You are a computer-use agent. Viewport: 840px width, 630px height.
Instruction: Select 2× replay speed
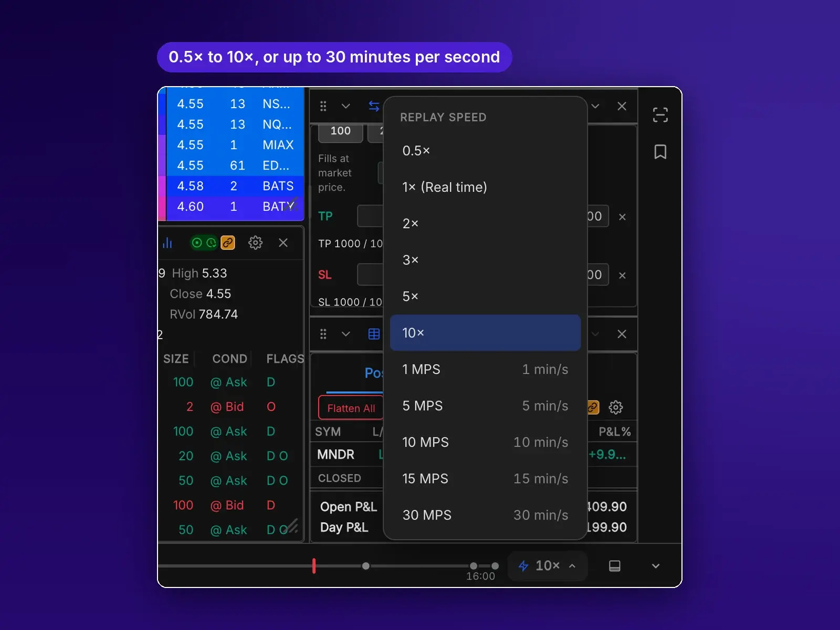click(x=485, y=224)
